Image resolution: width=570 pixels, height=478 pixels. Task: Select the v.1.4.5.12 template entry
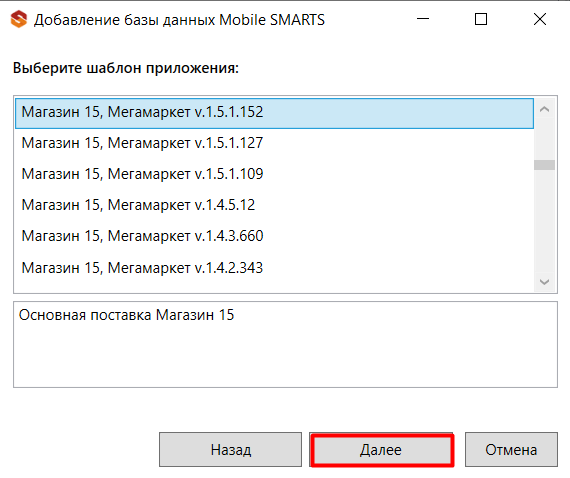[274, 205]
